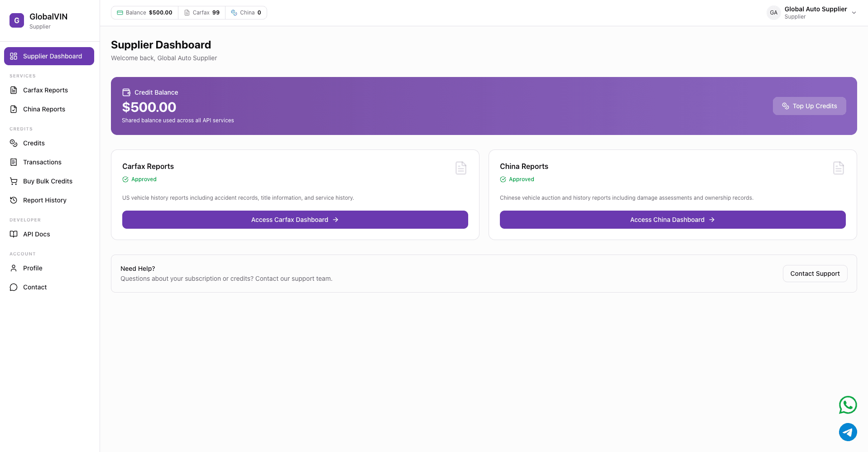Open API Docs with the book icon
This screenshot has width=868, height=452.
click(13, 234)
